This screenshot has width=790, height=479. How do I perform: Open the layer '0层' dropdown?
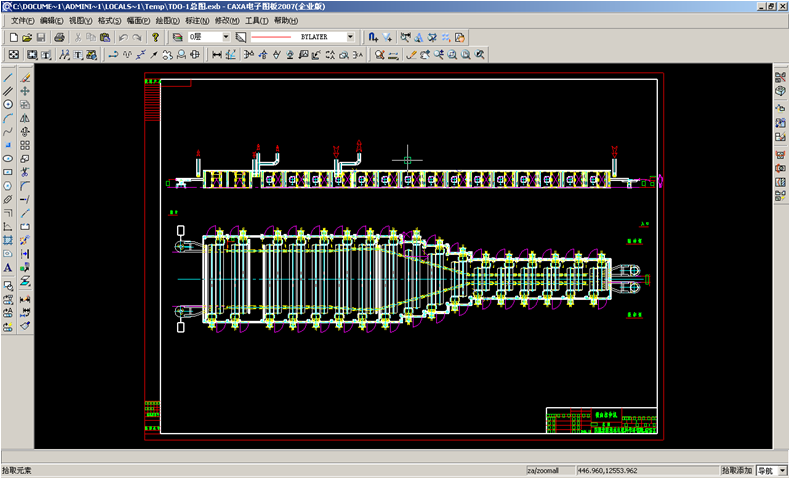click(226, 37)
